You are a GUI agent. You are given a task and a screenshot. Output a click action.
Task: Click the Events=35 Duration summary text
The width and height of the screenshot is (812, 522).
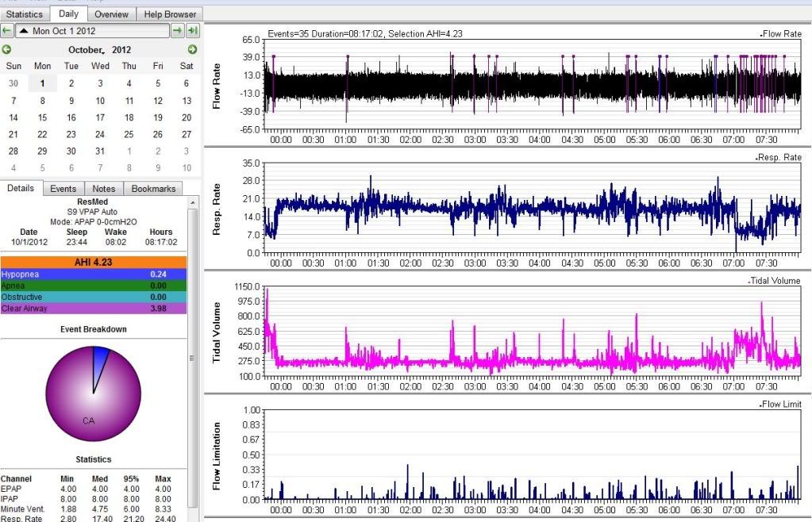[365, 33]
